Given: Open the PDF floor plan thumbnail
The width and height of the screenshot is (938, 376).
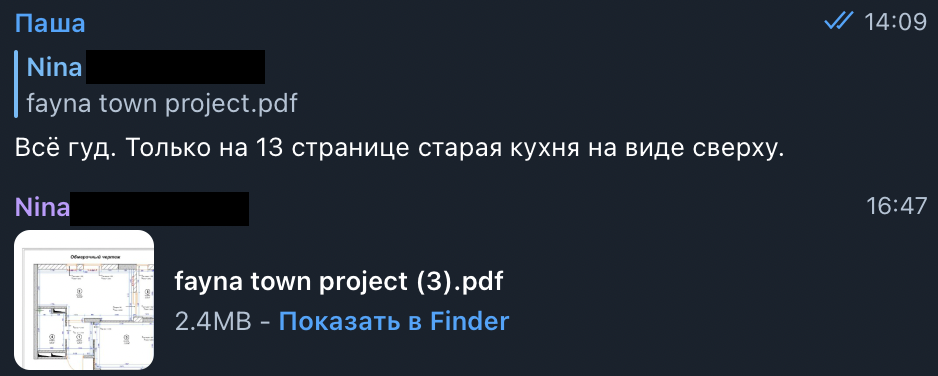Looking at the screenshot, I should click(84, 300).
